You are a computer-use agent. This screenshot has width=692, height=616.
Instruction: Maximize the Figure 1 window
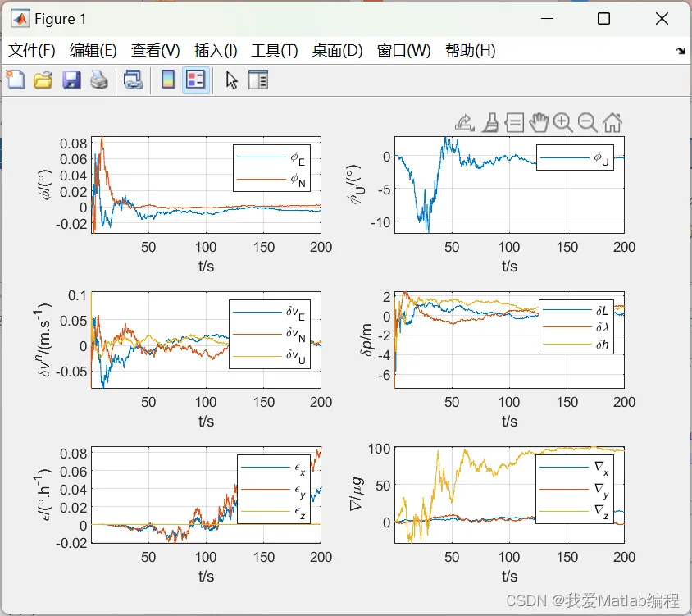603,19
